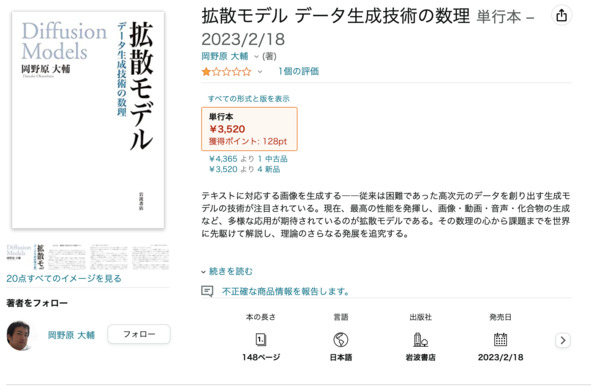Open the ¥4,365 より 1 中古品 offer
This screenshot has width=600, height=391.
248,159
